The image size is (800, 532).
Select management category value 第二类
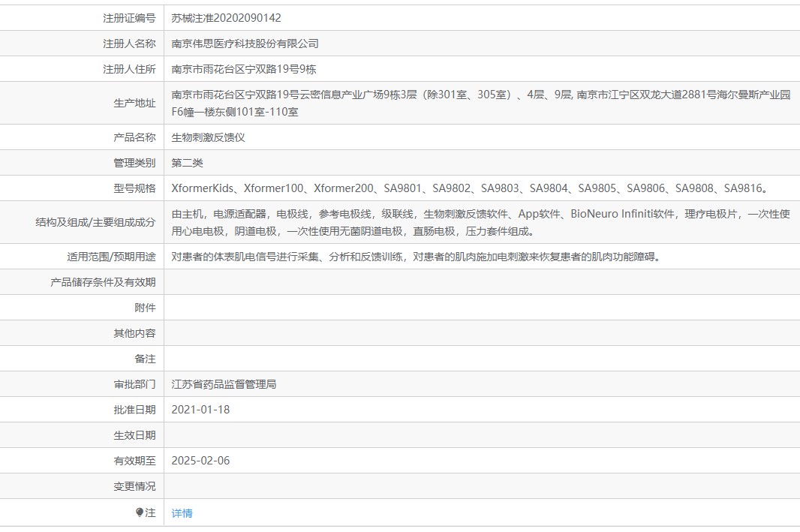(x=188, y=163)
